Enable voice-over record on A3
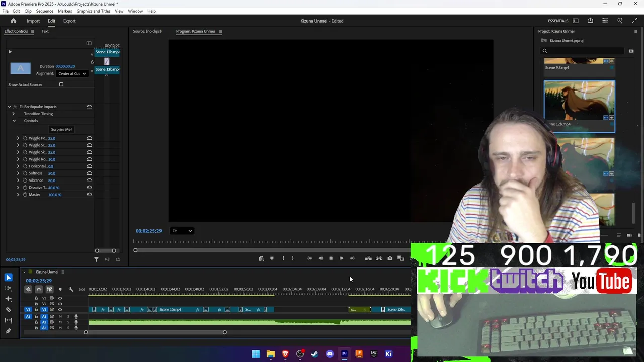The width and height of the screenshot is (644, 362). (76, 328)
